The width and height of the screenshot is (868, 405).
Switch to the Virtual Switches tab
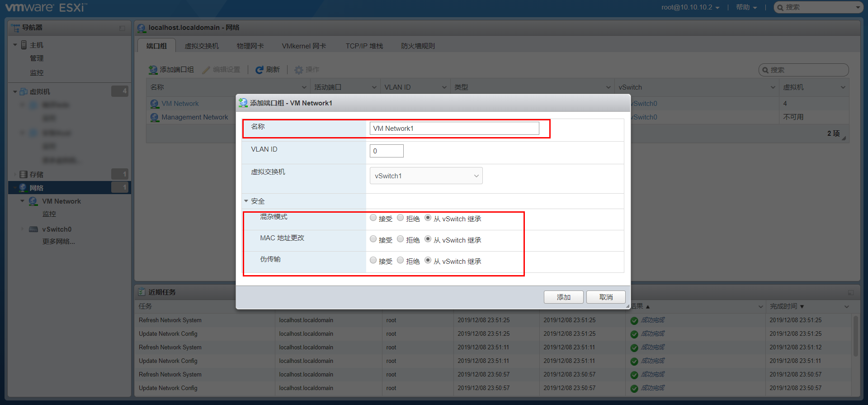click(202, 46)
